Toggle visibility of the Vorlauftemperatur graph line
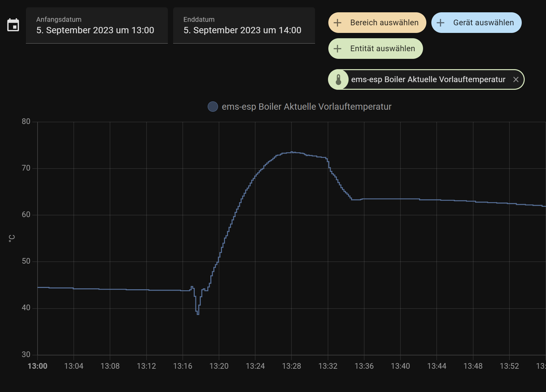This screenshot has height=392, width=546. click(x=213, y=106)
